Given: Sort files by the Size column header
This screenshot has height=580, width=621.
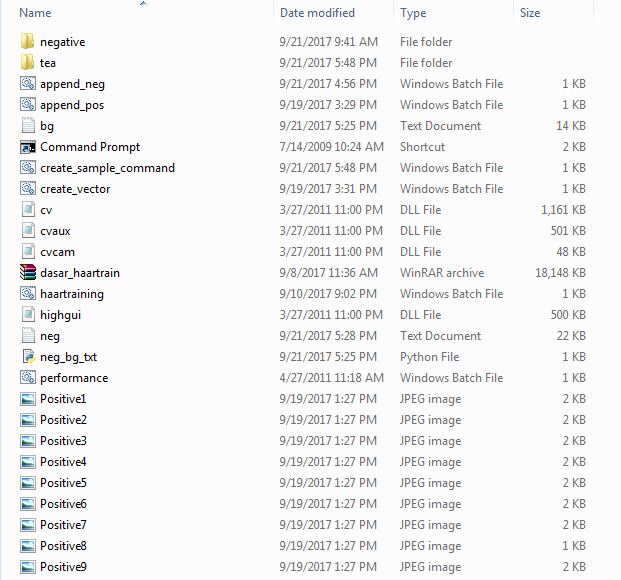Looking at the screenshot, I should [530, 13].
